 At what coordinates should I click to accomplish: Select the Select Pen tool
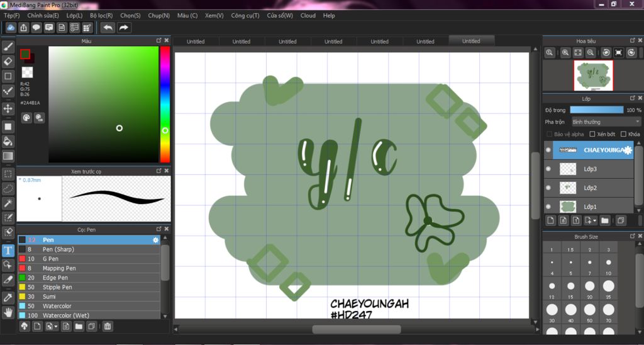click(8, 218)
